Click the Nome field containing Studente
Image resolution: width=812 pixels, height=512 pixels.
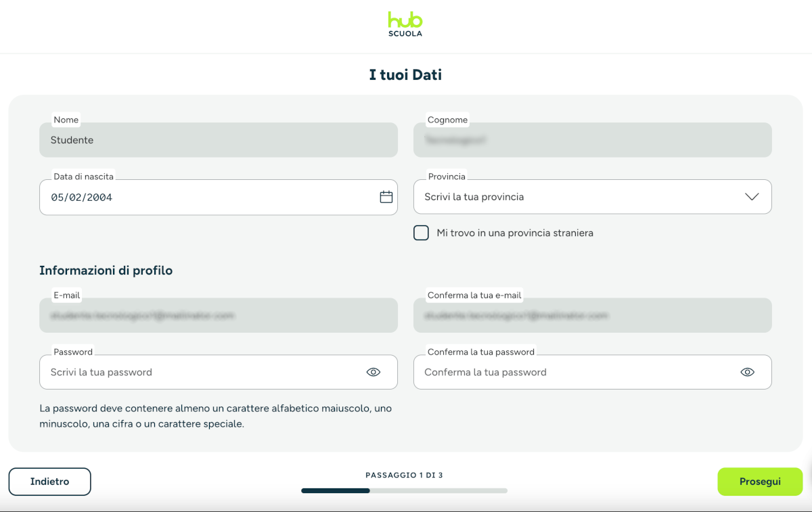(219, 140)
